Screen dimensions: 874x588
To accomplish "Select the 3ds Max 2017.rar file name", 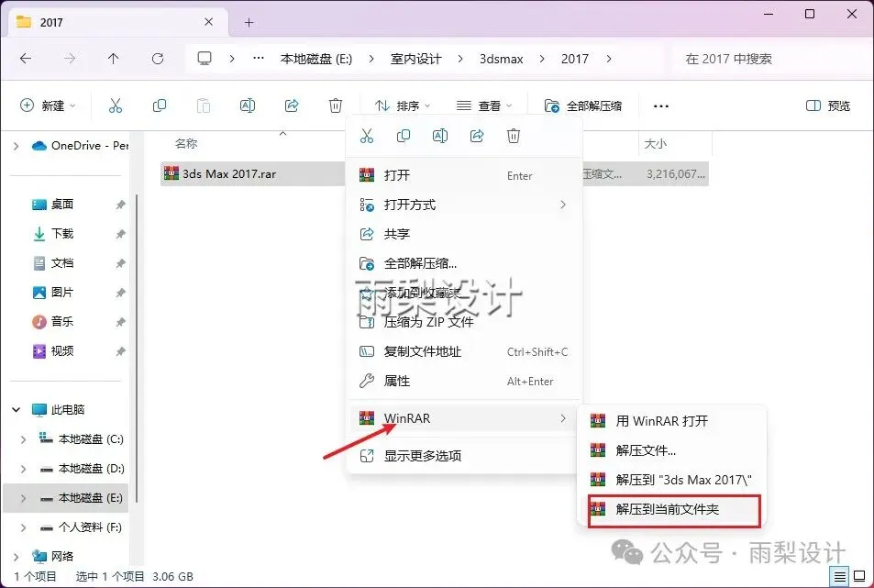I will [x=229, y=174].
